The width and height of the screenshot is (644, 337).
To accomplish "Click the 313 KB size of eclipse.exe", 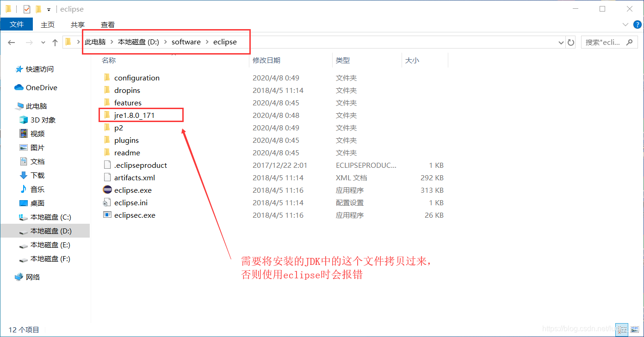I will (432, 190).
